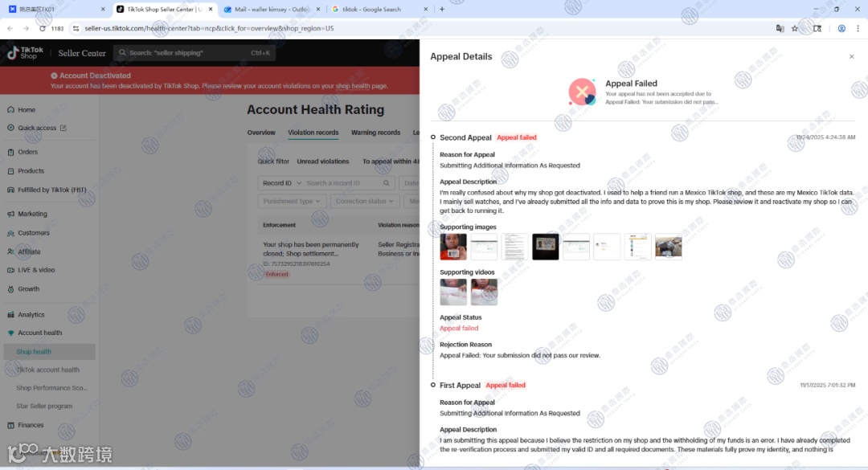Click the browser back arrow
Image resolution: width=868 pixels, height=470 pixels.
coord(10,28)
